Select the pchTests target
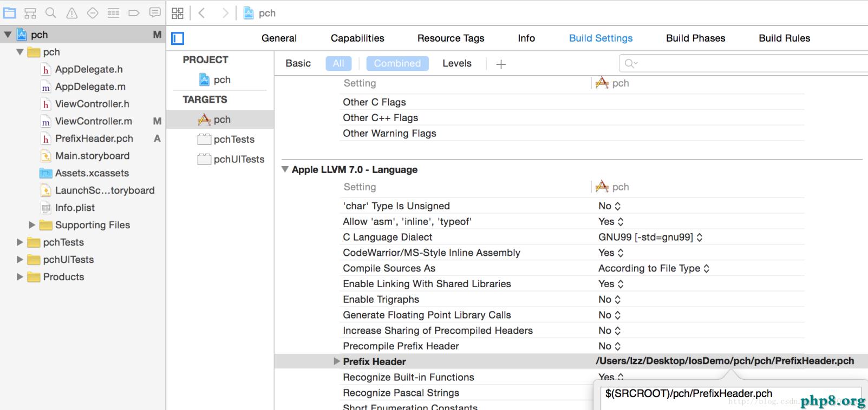Image resolution: width=868 pixels, height=410 pixels. pos(233,139)
